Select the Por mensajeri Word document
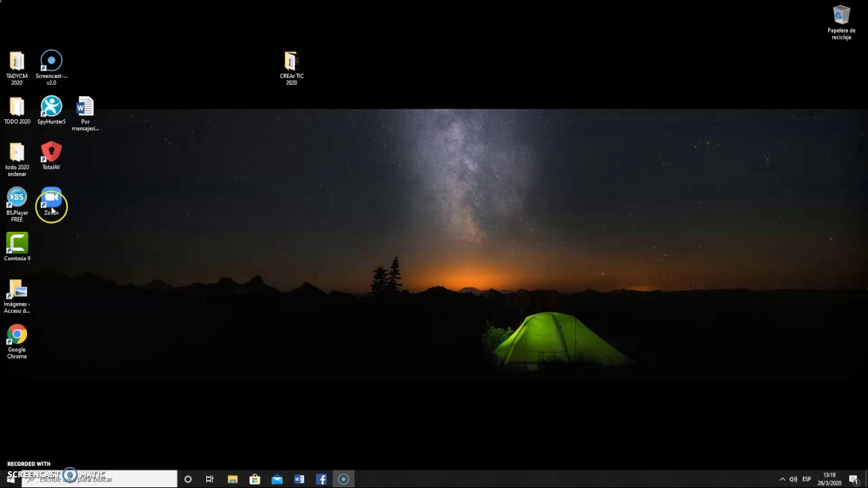Screen dimensions: 868x488 [x=85, y=114]
